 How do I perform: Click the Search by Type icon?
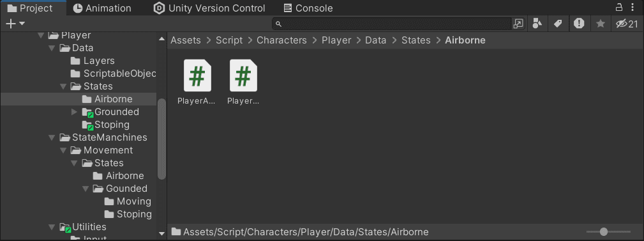coord(537,24)
